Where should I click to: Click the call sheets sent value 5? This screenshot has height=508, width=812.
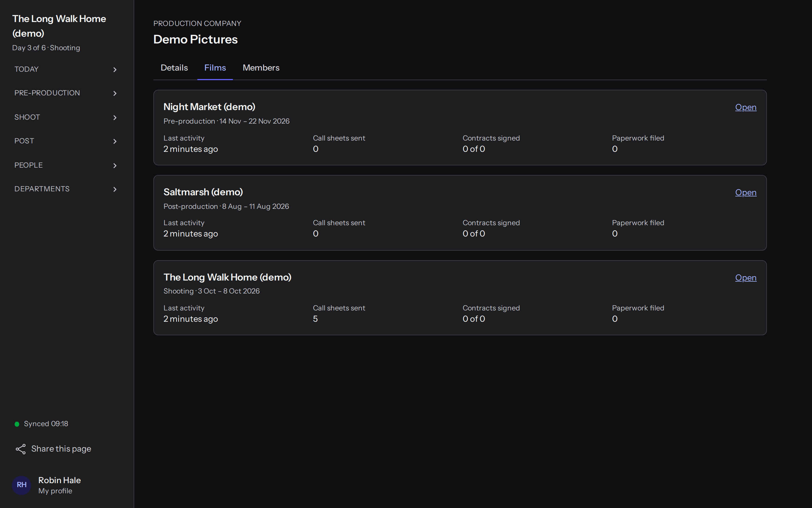click(315, 319)
